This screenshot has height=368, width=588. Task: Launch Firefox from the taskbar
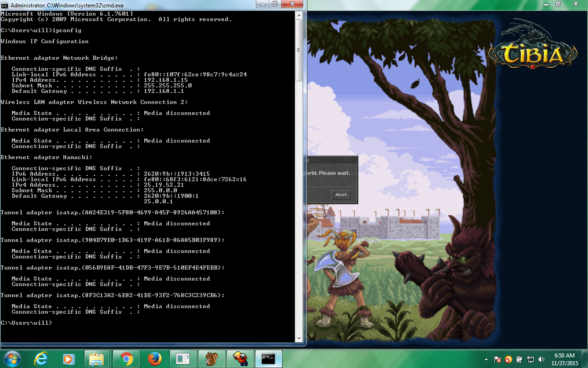(x=154, y=359)
